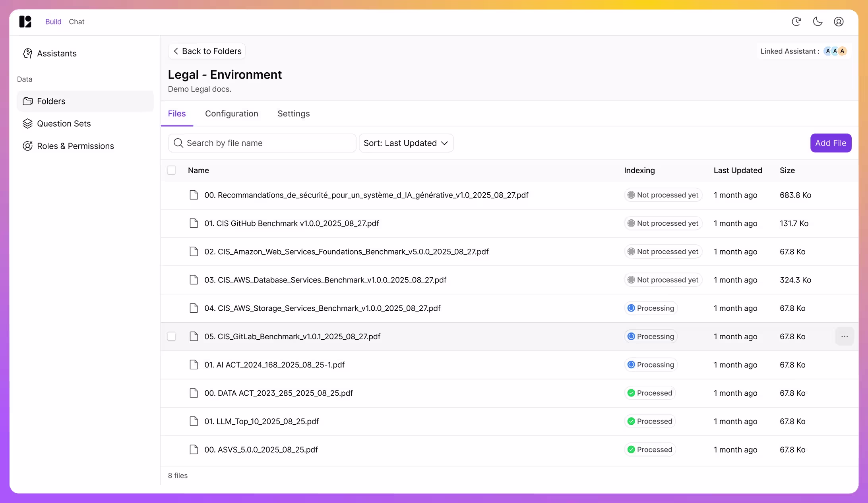This screenshot has width=868, height=503.
Task: Tick the select-all checkbox in the table header
Action: (x=171, y=170)
